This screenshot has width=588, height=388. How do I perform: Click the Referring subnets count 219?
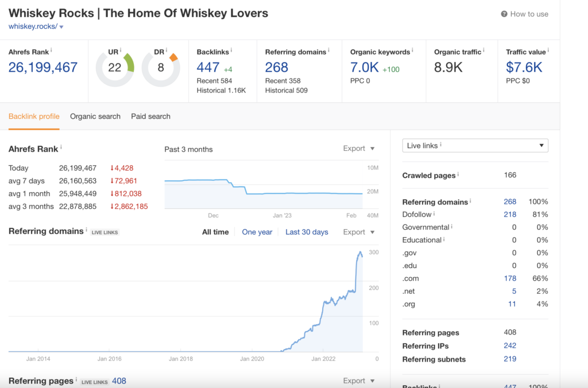pyautogui.click(x=510, y=359)
